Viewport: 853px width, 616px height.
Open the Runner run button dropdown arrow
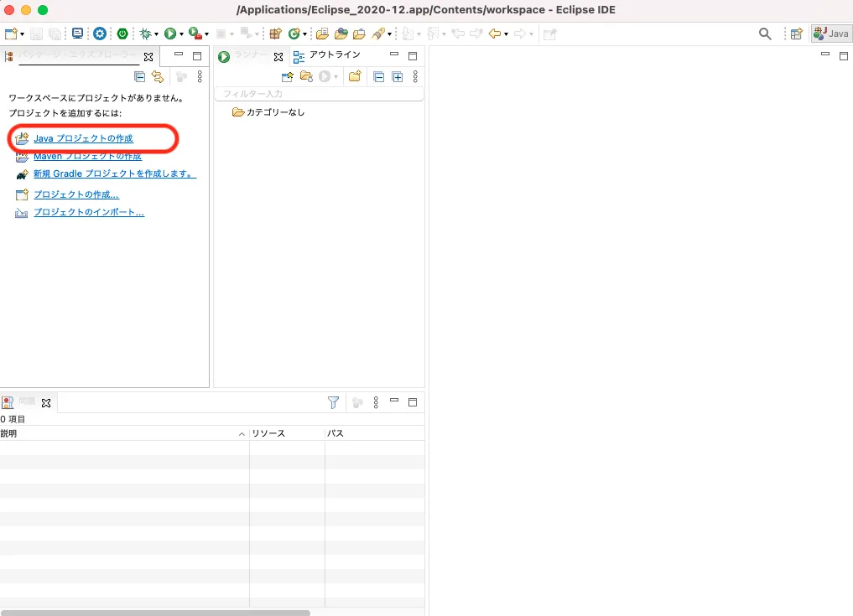335,77
